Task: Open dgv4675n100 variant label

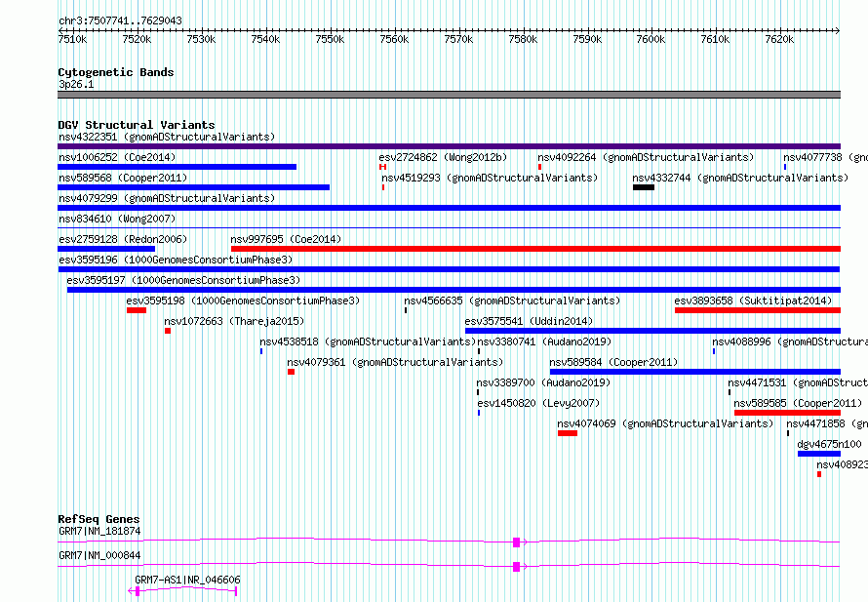Action: click(x=829, y=444)
